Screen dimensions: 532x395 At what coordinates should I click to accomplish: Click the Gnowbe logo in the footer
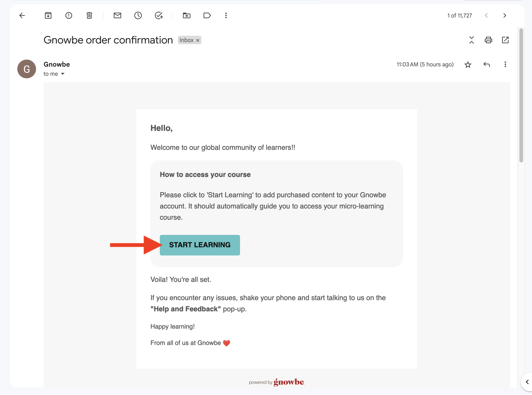[x=289, y=382]
